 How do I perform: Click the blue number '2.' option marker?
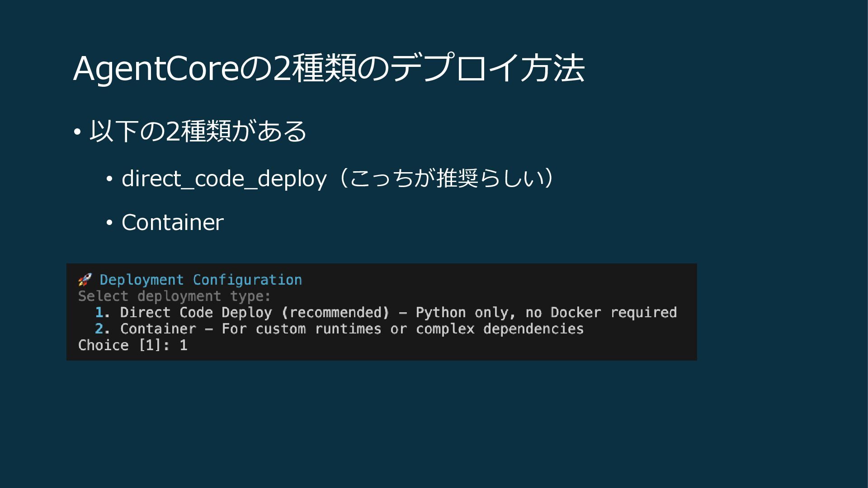coord(102,329)
